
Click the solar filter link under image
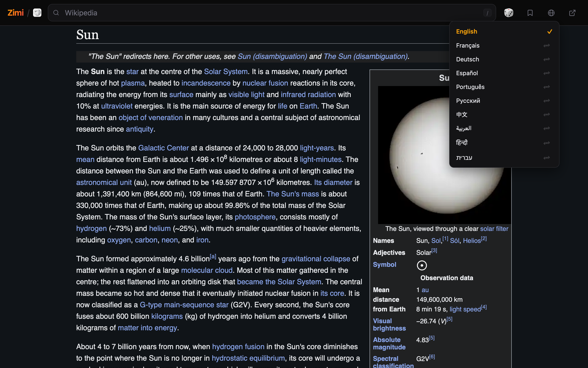tap(494, 229)
